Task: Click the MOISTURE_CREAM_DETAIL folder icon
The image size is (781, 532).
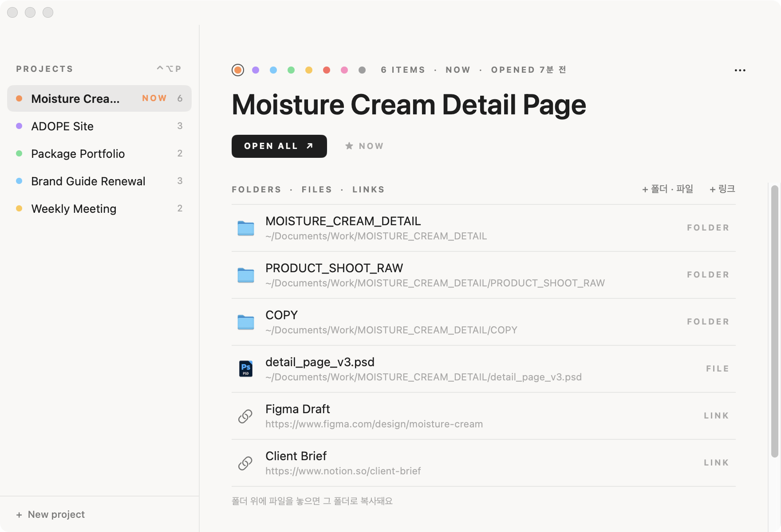Action: 246,228
